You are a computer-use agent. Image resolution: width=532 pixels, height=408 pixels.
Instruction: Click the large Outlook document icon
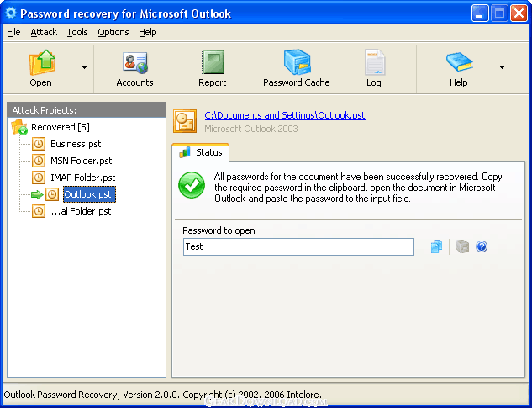185,121
